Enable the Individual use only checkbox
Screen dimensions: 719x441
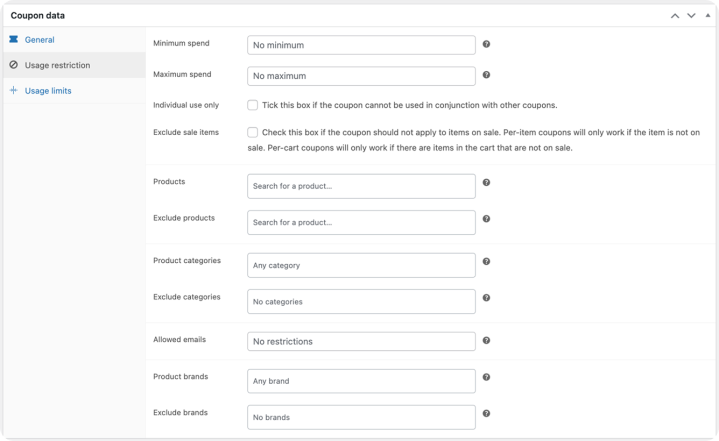tap(253, 105)
